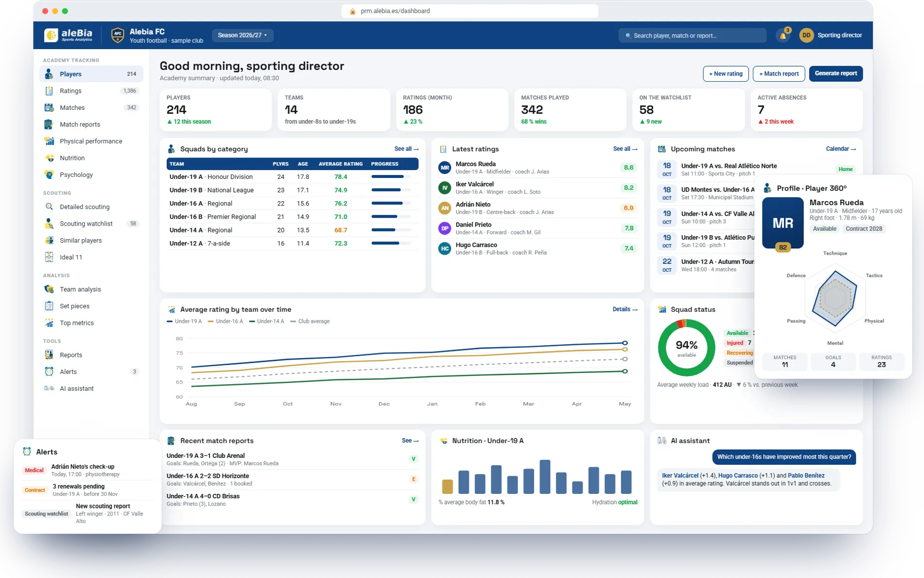The height and width of the screenshot is (578, 924).
Task: Open Detailed scouting magnifier icon
Action: [x=49, y=207]
